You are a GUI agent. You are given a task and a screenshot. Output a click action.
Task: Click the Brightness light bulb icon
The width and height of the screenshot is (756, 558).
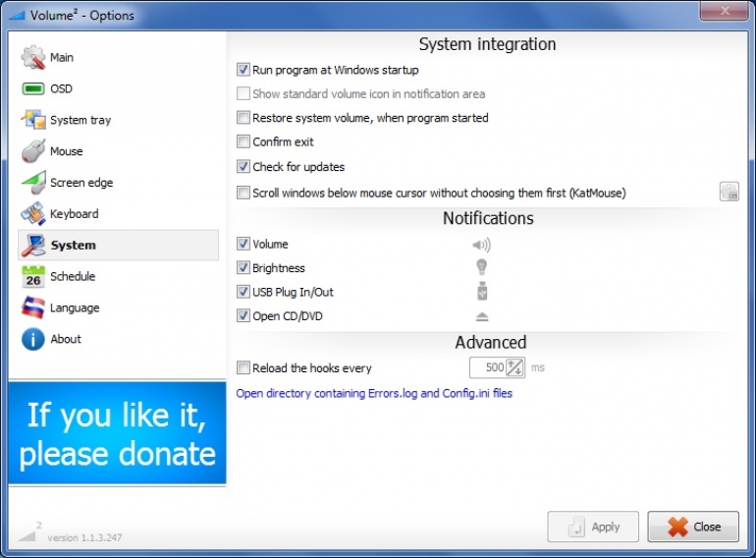click(x=481, y=267)
